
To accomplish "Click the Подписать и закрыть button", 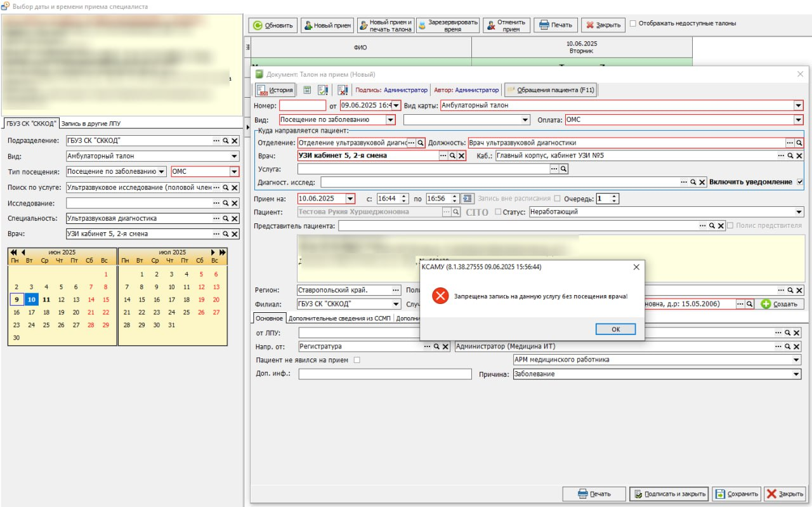I will pyautogui.click(x=668, y=494).
